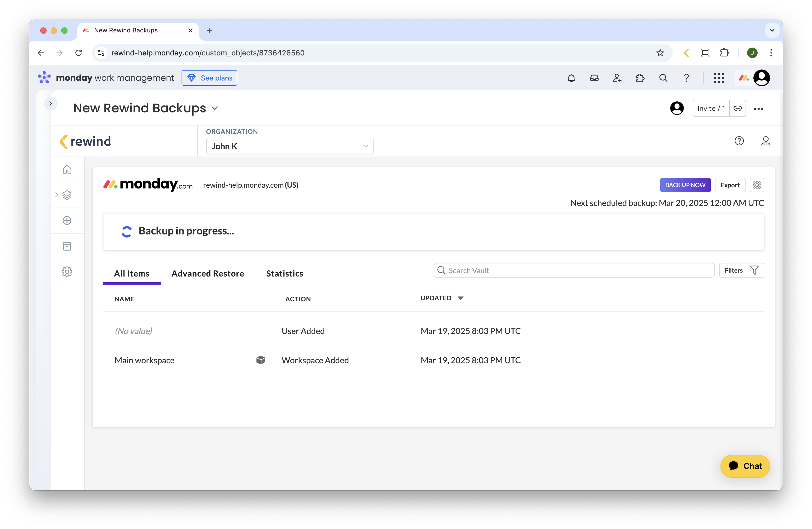Click the browser address bar URL
The height and width of the screenshot is (529, 812).
click(x=208, y=53)
